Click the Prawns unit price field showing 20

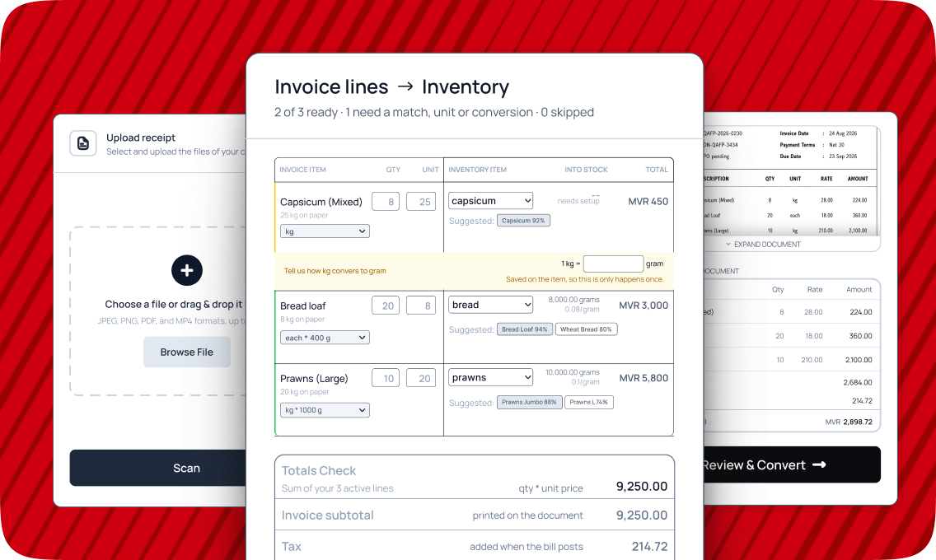(421, 378)
